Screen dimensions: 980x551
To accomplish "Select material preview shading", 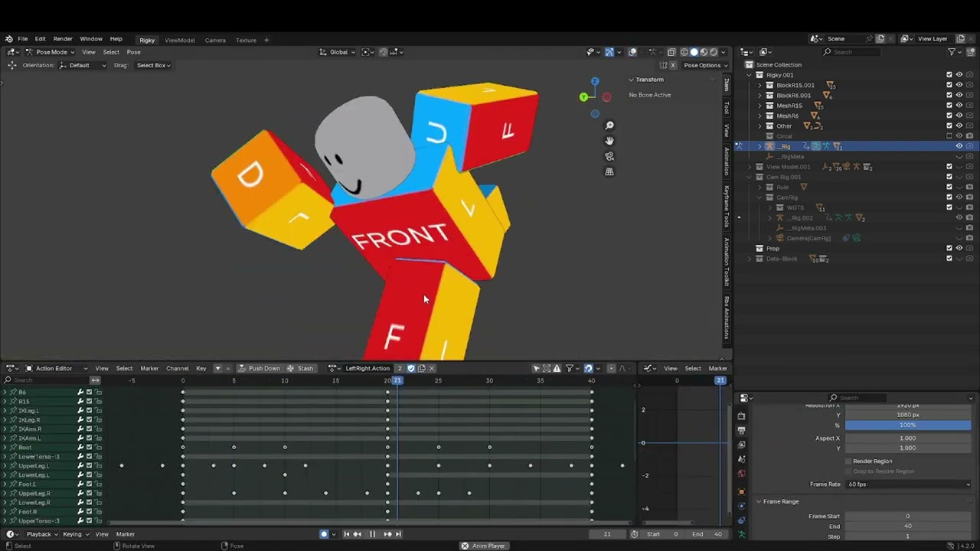I will (x=704, y=52).
